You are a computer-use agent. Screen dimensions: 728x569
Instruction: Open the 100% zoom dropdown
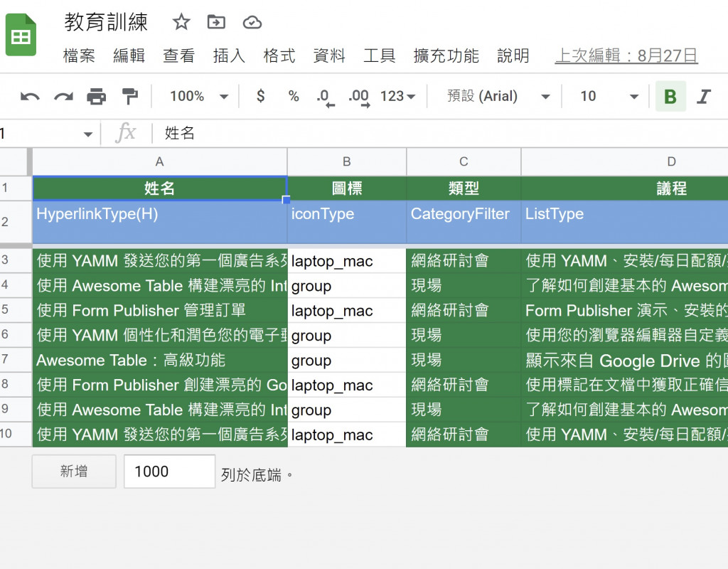click(x=199, y=96)
